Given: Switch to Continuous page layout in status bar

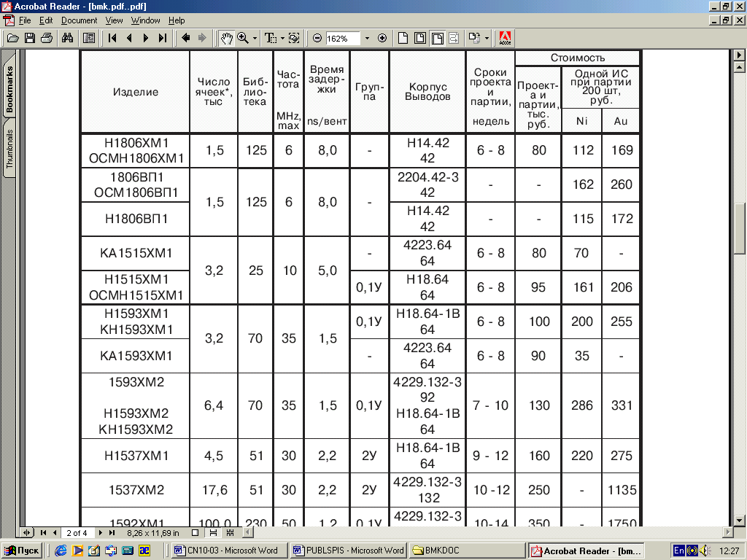Looking at the screenshot, I should (x=213, y=533).
